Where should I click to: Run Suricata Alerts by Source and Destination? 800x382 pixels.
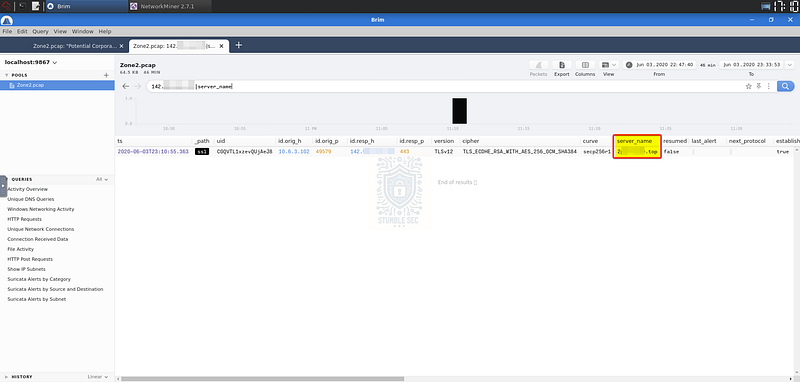[x=55, y=289]
